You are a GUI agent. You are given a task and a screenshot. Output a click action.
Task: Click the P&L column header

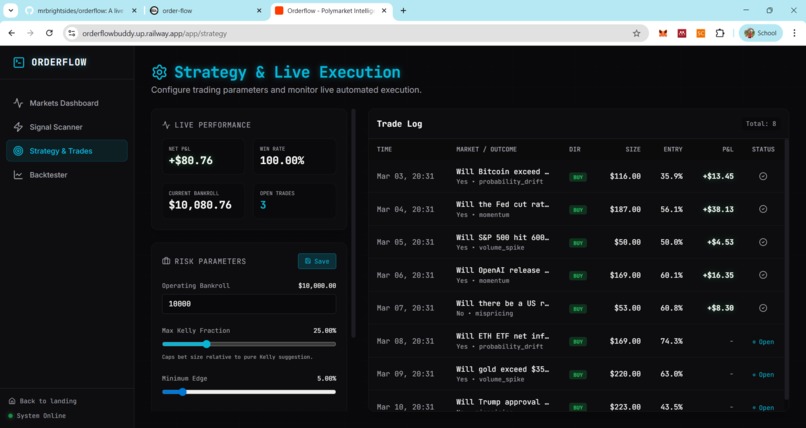(x=727, y=150)
